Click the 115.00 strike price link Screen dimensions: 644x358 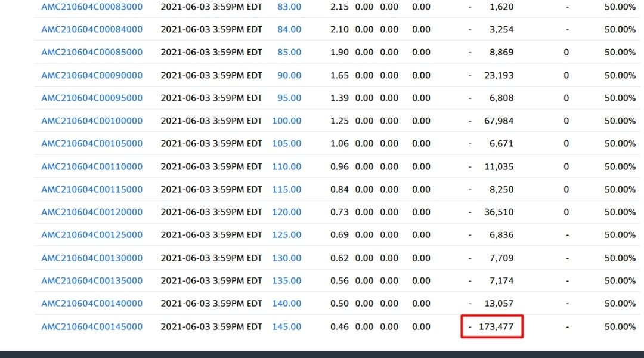pyautogui.click(x=287, y=190)
